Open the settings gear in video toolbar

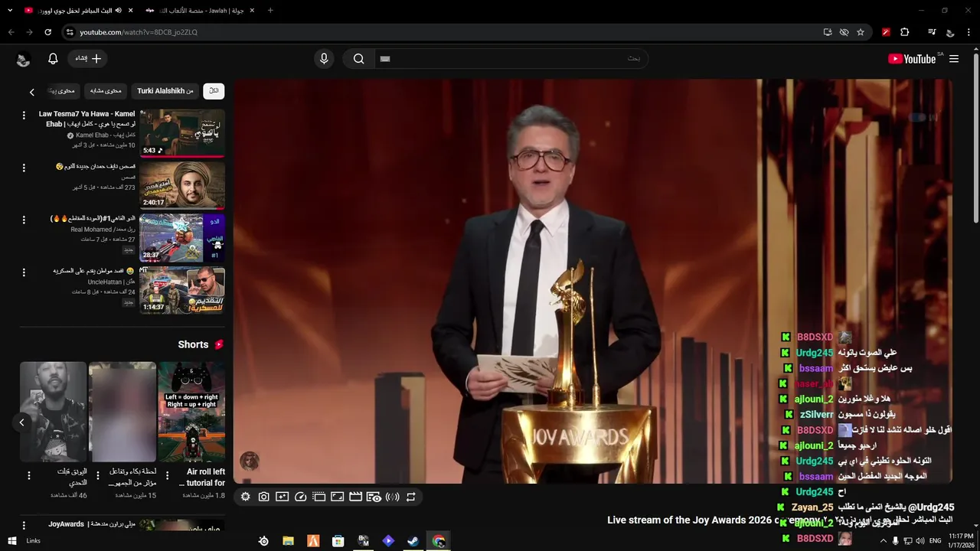(245, 497)
